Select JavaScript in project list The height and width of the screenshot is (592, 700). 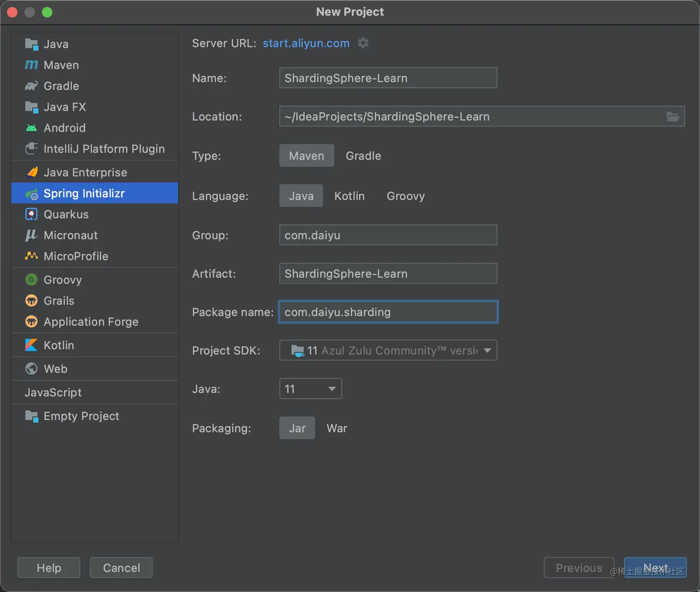(94, 392)
